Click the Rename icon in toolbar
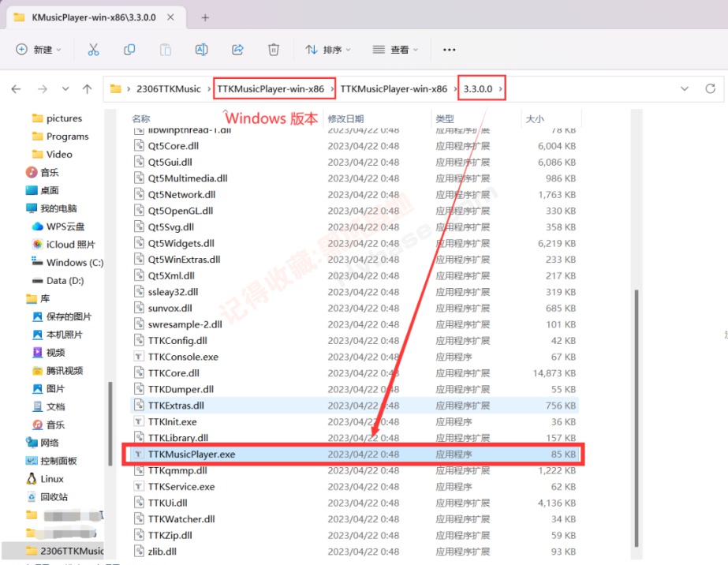The image size is (728, 565). [201, 50]
